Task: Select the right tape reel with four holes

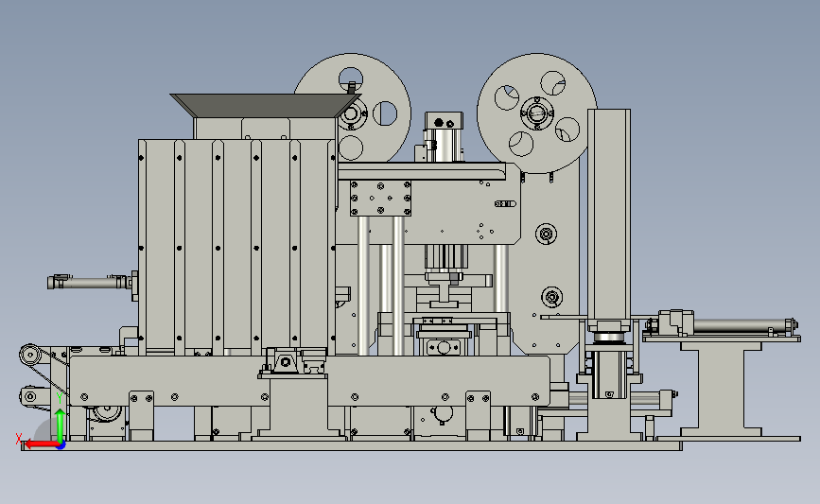Action: point(536,113)
